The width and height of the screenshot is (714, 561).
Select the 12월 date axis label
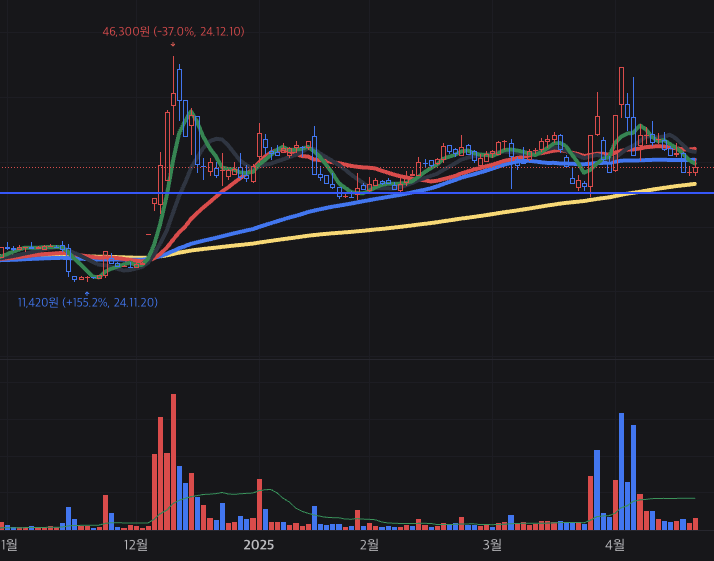pos(136,545)
